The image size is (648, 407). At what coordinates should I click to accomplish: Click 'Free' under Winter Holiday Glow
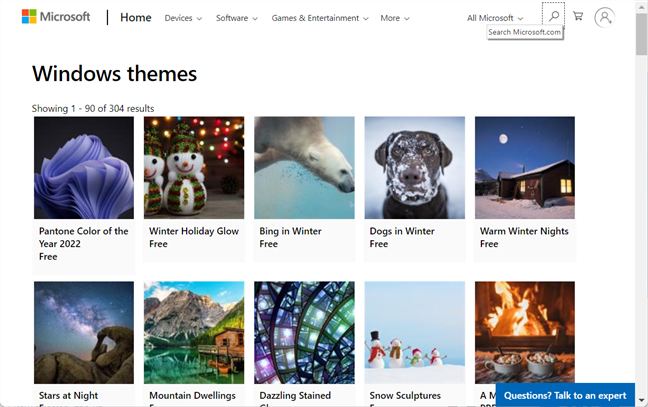[158, 244]
